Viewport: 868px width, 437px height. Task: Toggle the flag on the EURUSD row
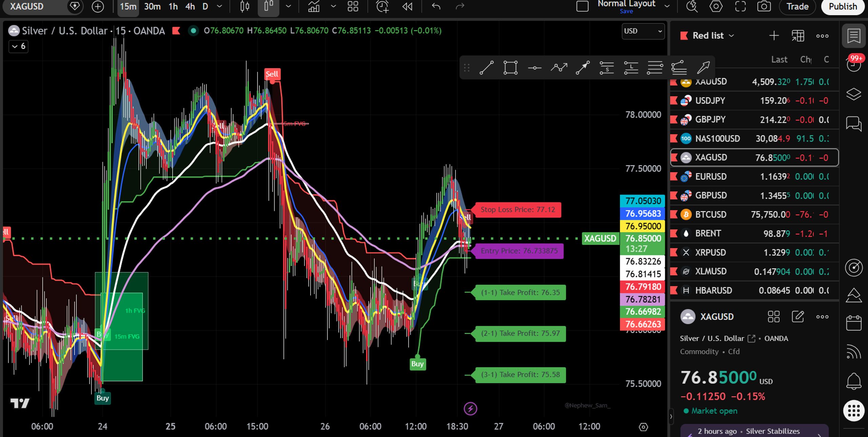(674, 176)
